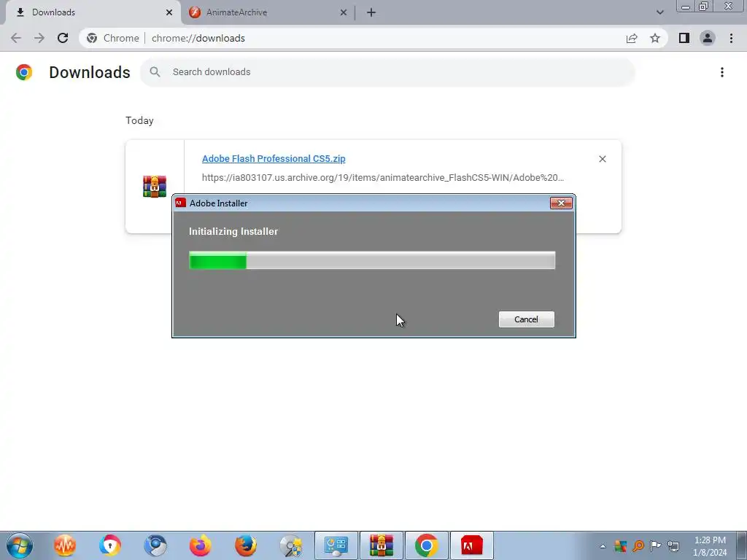Click the Chrome logo beside Downloads
Image resolution: width=747 pixels, height=560 pixels.
(24, 72)
